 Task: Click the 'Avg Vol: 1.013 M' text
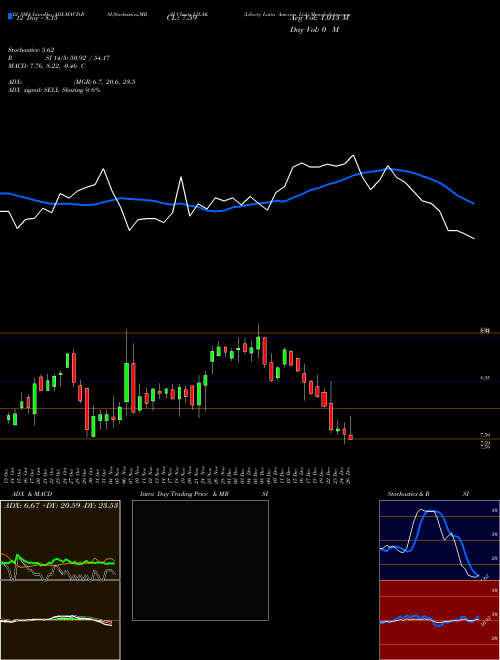[x=319, y=18]
